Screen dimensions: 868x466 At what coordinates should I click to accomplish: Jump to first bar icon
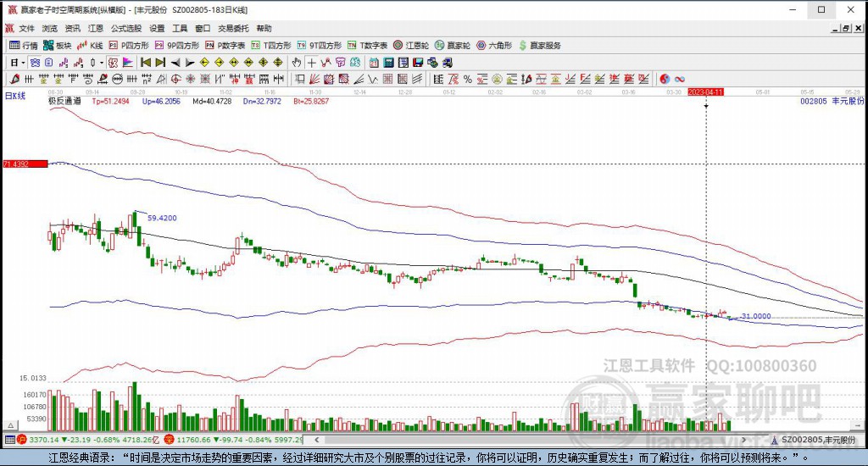pyautogui.click(x=146, y=63)
